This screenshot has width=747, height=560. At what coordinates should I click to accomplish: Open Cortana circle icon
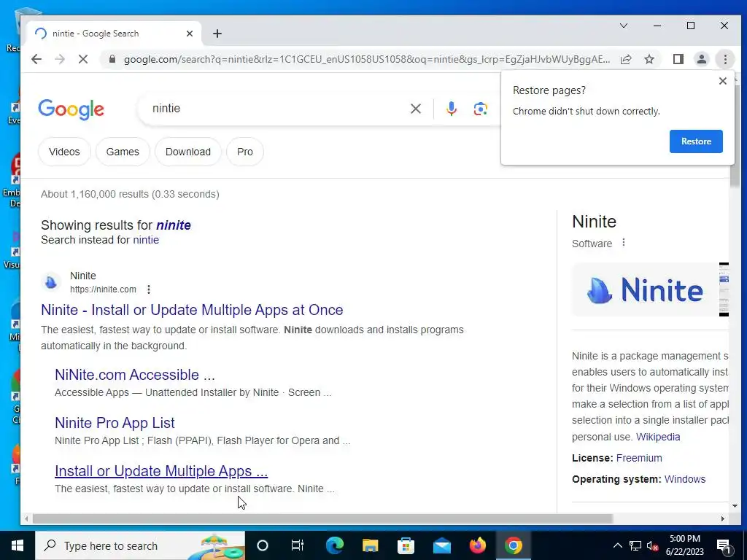(x=263, y=545)
